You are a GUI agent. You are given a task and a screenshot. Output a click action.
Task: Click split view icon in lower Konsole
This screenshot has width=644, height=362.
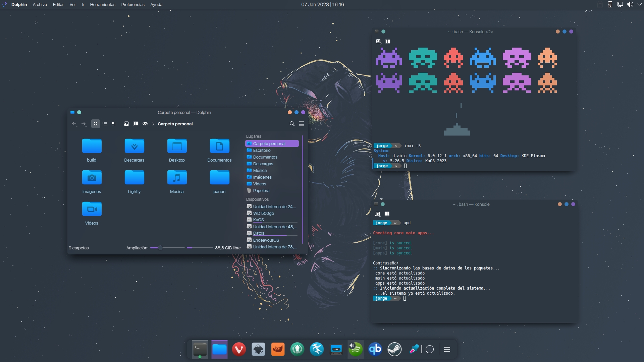click(387, 214)
